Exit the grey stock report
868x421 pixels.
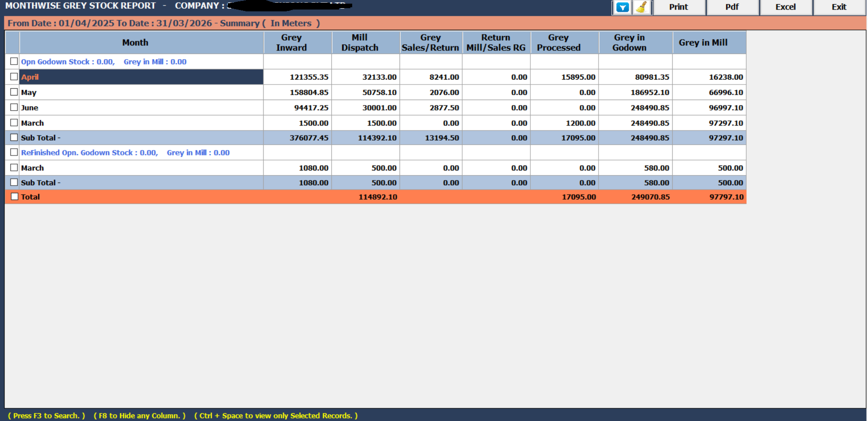point(838,7)
